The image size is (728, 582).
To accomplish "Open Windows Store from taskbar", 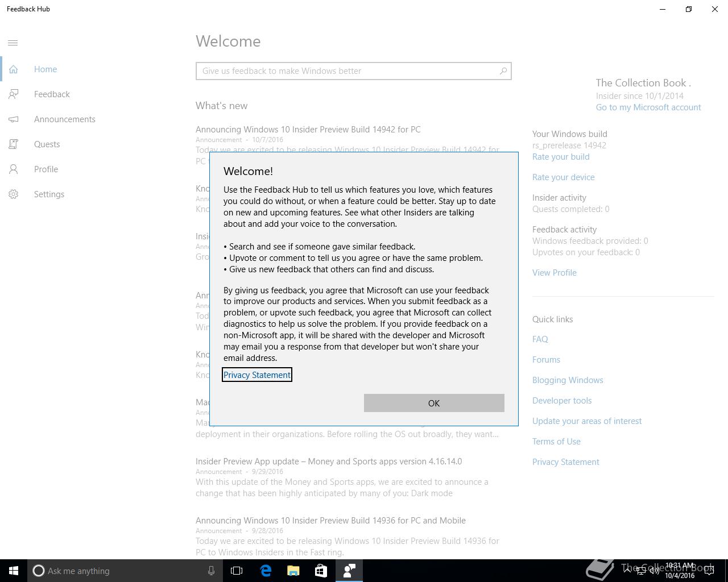I will coord(321,571).
